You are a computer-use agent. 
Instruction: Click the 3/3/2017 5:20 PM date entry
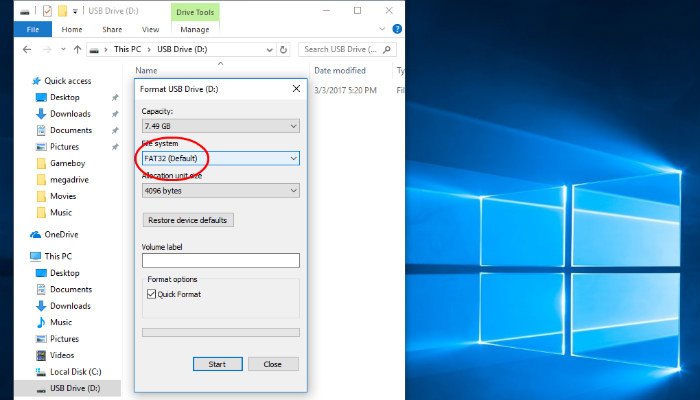pyautogui.click(x=346, y=90)
